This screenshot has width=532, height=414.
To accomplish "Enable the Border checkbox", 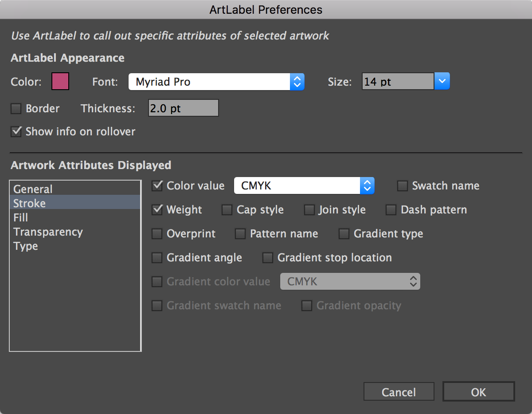I will tap(16, 109).
